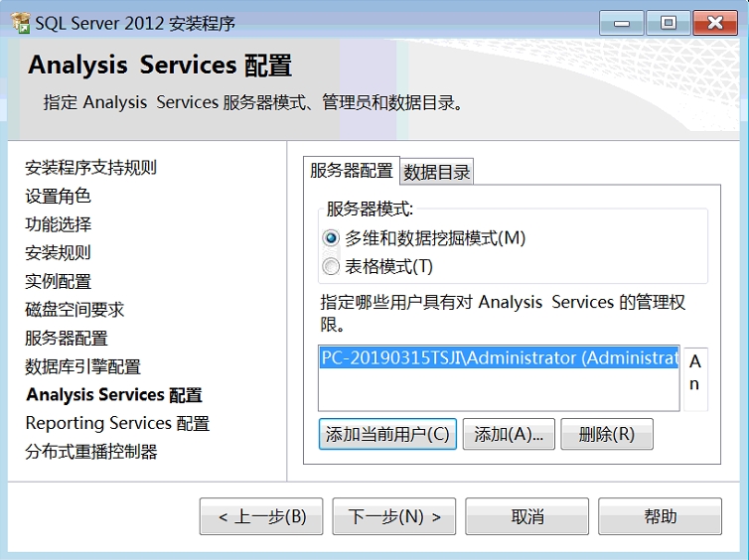This screenshot has height=560, width=749.
Task: Open the 服务器配置 tab
Action: (x=351, y=171)
